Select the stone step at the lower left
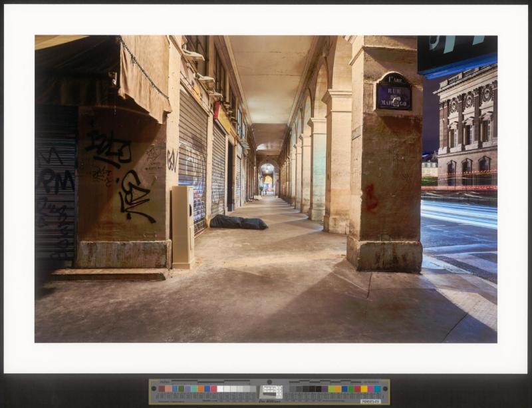The width and height of the screenshot is (532, 408). (110, 274)
